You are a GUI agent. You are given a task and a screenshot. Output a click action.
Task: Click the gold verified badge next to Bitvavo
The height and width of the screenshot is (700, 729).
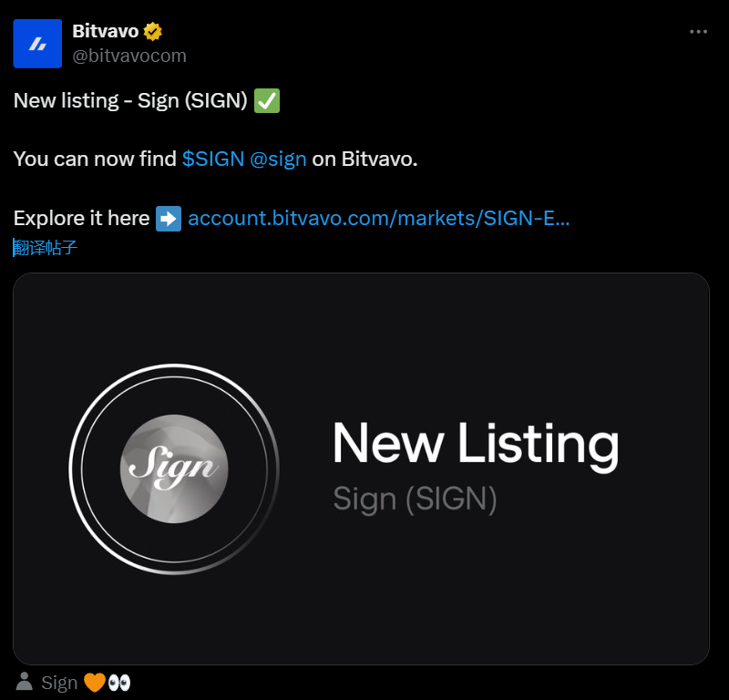click(x=152, y=30)
